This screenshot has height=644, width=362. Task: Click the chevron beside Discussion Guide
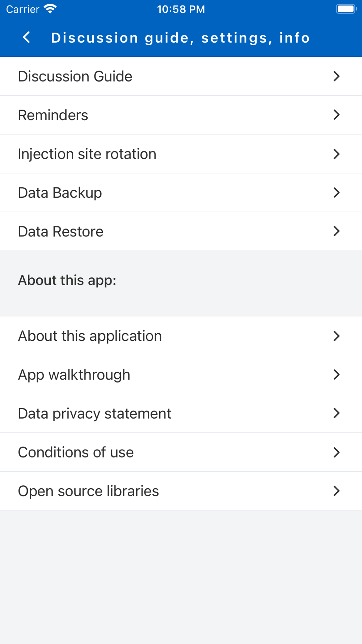[x=336, y=76]
